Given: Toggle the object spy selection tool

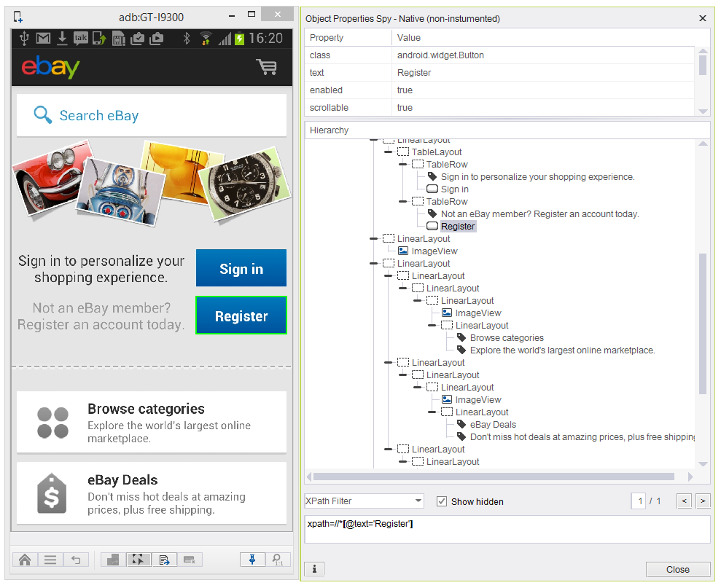Looking at the screenshot, I should (x=138, y=560).
